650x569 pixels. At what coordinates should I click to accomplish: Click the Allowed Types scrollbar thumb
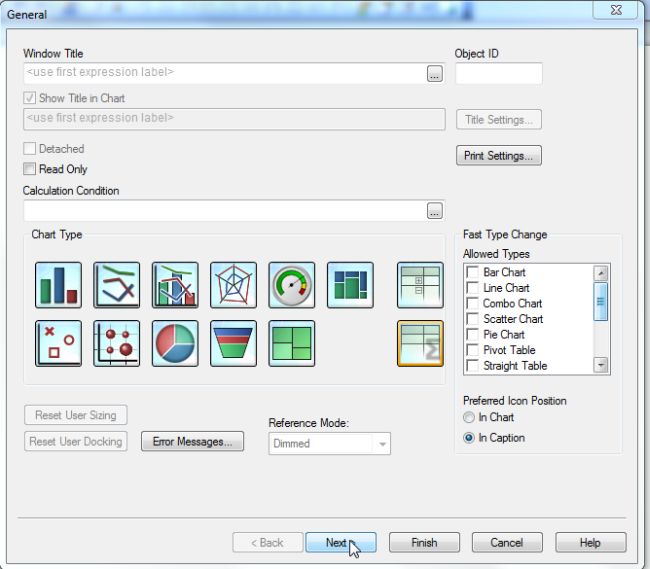click(x=601, y=302)
